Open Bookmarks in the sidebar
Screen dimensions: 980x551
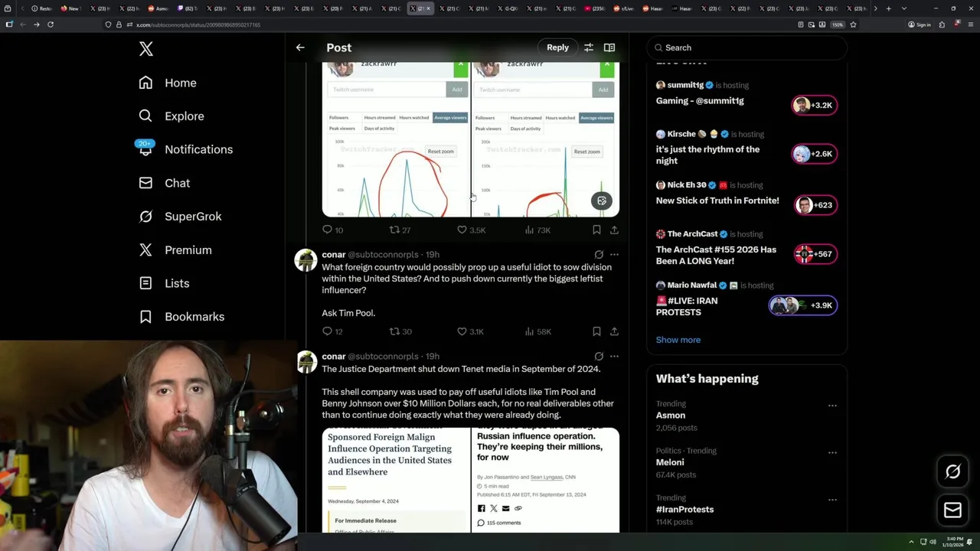[x=181, y=317]
